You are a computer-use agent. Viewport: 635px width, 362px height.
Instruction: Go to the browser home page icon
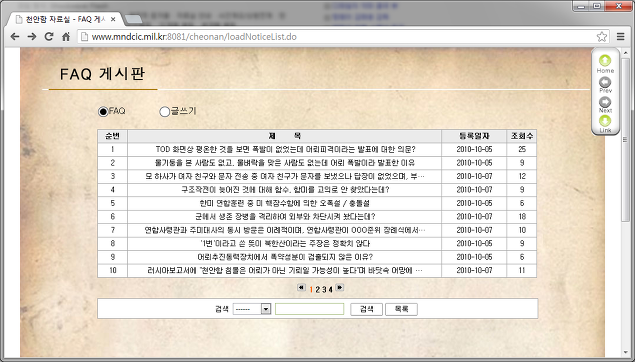point(66,37)
